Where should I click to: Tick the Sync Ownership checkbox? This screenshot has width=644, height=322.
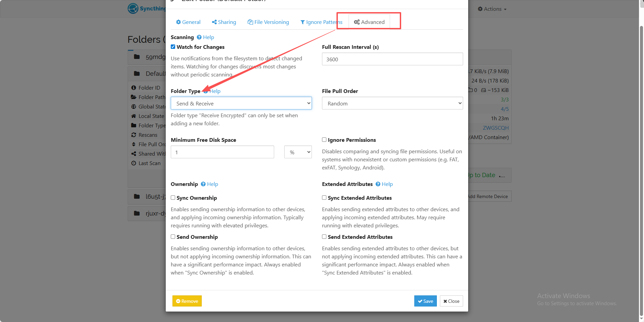click(173, 197)
